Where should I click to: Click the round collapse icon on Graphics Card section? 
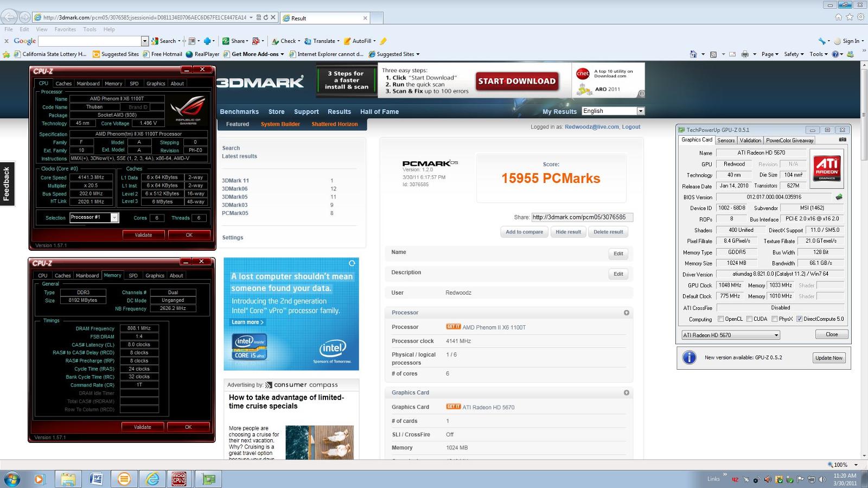tap(627, 392)
